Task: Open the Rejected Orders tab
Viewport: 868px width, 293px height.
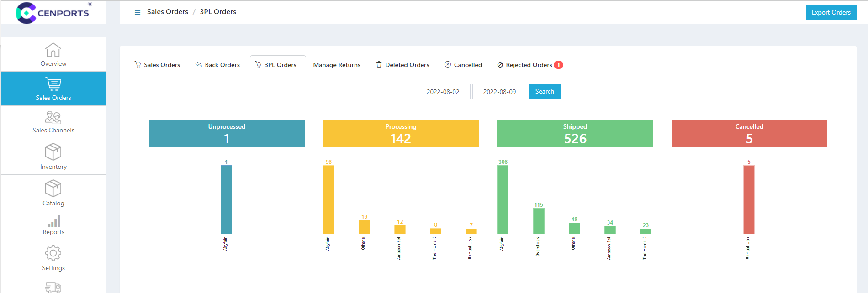Action: click(x=530, y=65)
